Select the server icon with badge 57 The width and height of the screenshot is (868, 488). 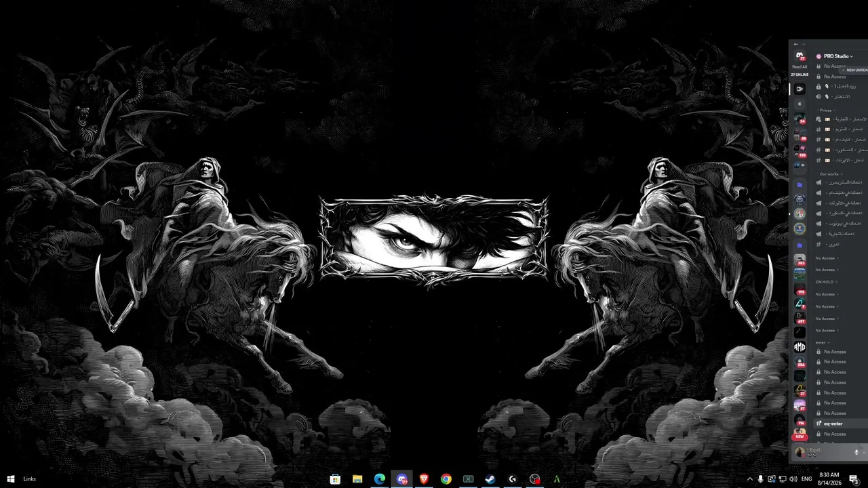pos(800,405)
